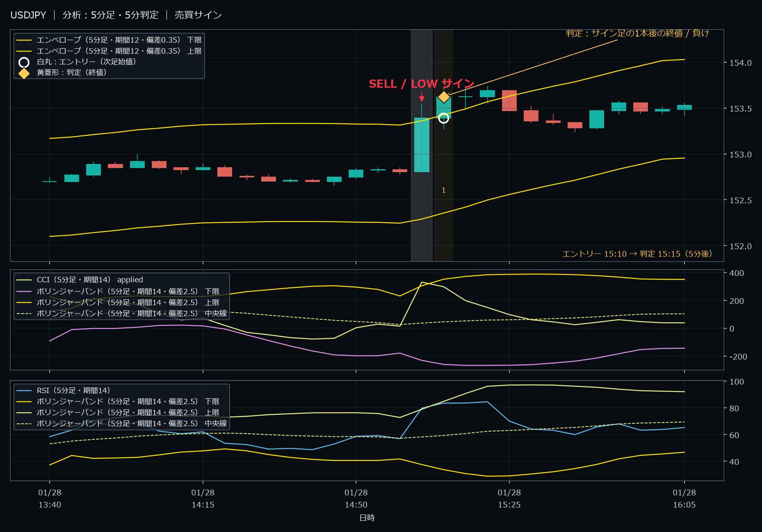762x532 pixels.
Task: Click the 判定 負け annotation text
Action: (x=637, y=33)
